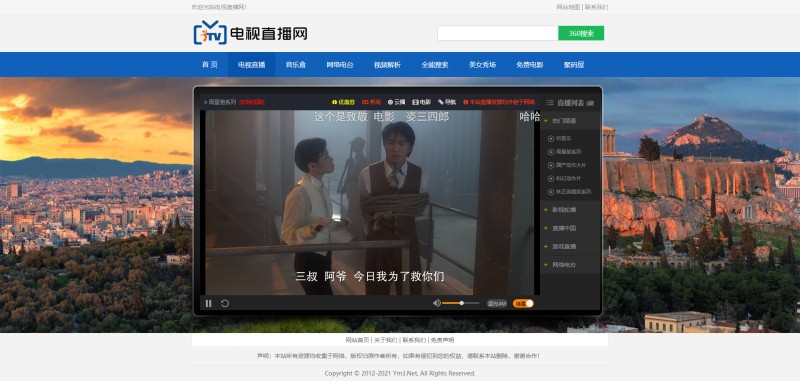Open 网站首页 link in the footer
The height and width of the screenshot is (390, 800).
(357, 340)
